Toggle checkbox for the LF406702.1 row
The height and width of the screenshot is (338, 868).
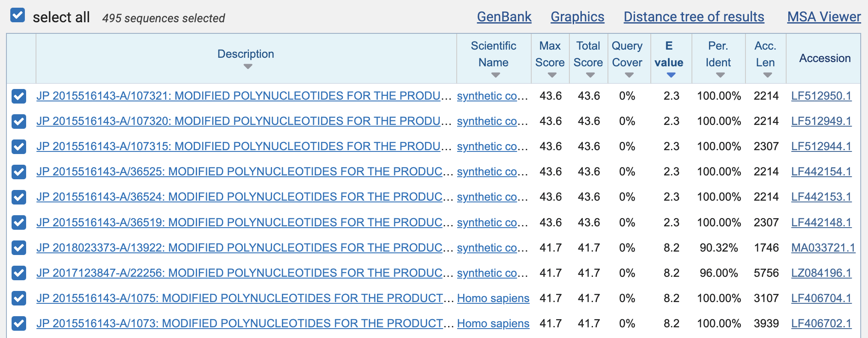tap(19, 323)
